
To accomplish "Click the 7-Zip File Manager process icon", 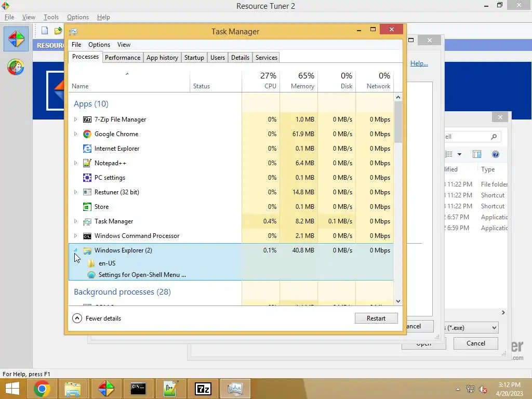I will 87,119.
